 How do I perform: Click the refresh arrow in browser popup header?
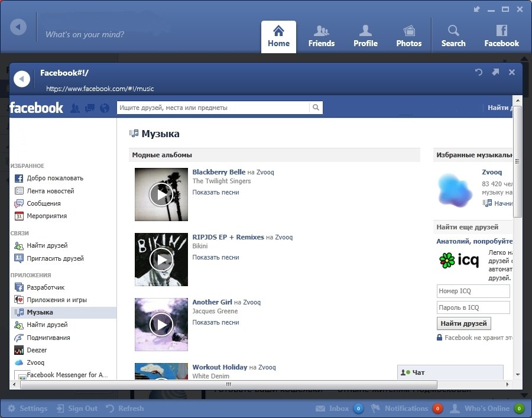(479, 72)
